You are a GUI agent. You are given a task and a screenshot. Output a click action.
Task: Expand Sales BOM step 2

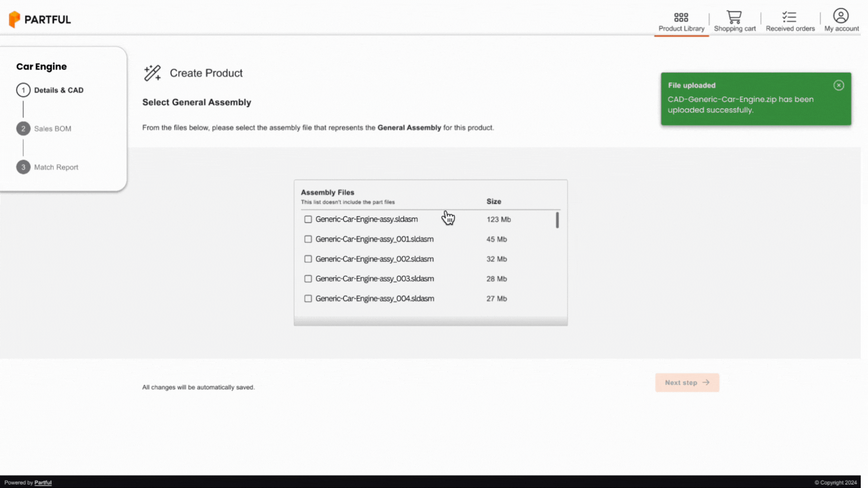click(52, 128)
